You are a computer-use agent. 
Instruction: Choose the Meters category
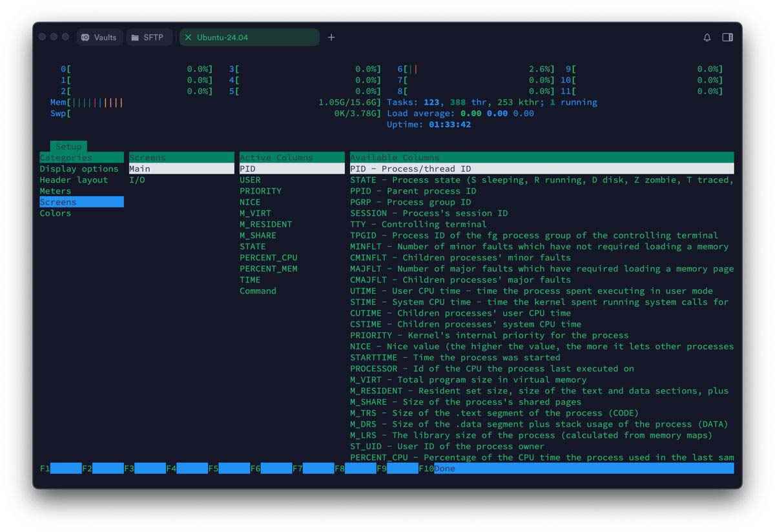pos(81,191)
